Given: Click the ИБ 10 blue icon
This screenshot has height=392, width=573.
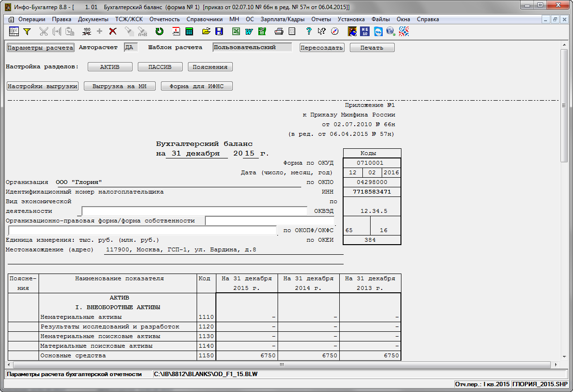Looking at the screenshot, I should pos(365,31).
